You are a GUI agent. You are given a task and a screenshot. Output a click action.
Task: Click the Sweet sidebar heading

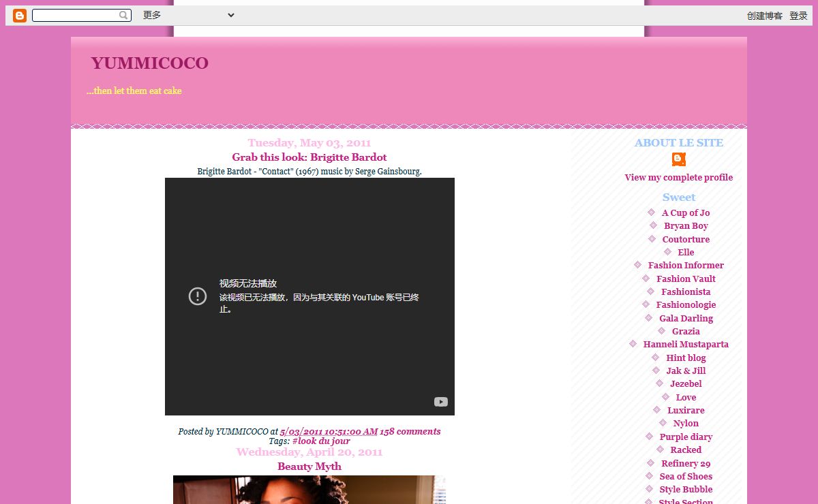pyautogui.click(x=679, y=197)
